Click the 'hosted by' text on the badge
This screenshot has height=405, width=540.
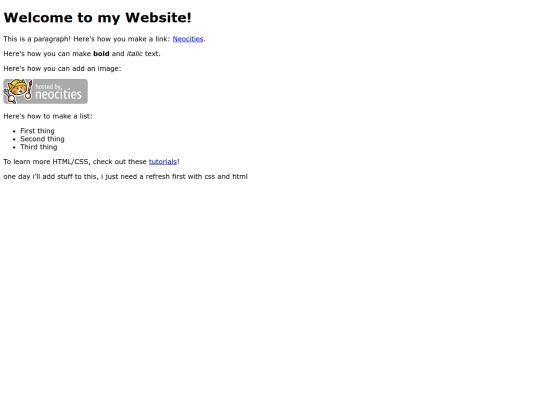tap(49, 86)
